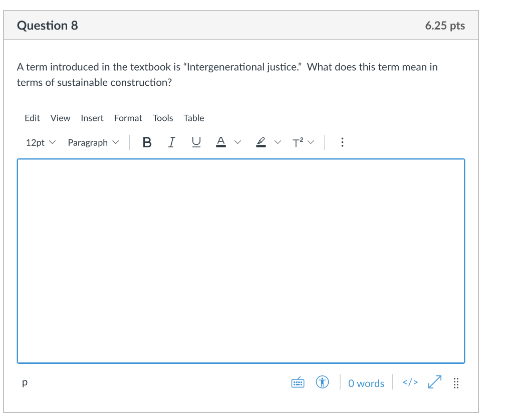Open the Insert menu
The image size is (513, 420).
click(92, 118)
